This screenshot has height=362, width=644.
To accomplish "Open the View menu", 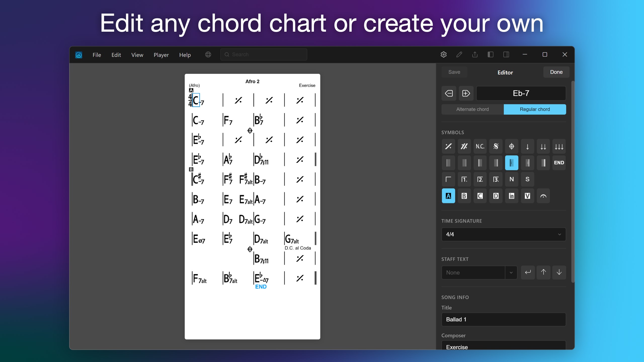I will 137,55.
